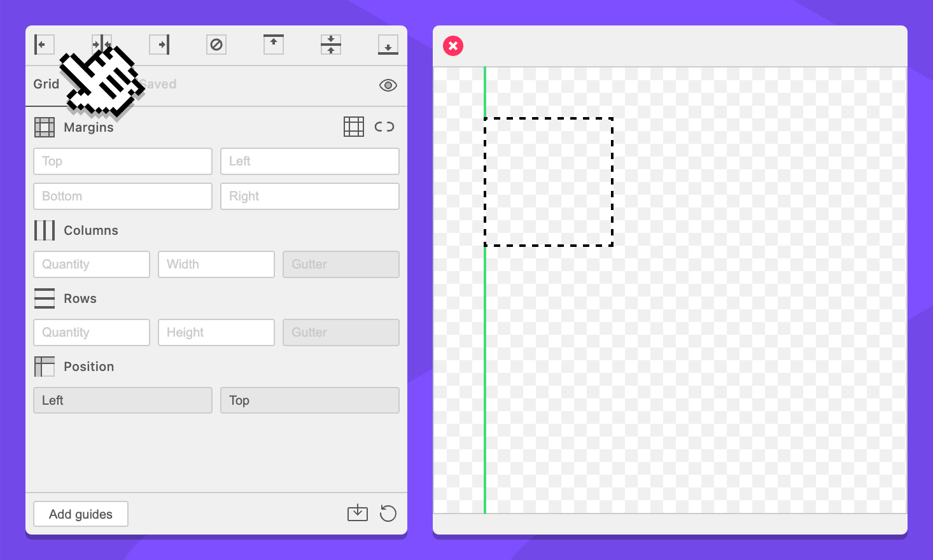Add guide to top edge

pyautogui.click(x=274, y=45)
